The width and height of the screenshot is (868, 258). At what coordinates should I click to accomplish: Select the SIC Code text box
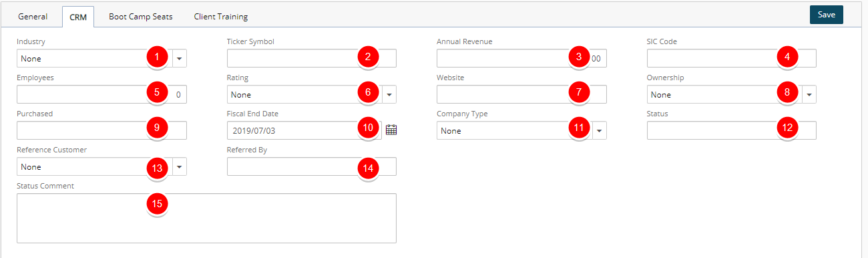[731, 59]
